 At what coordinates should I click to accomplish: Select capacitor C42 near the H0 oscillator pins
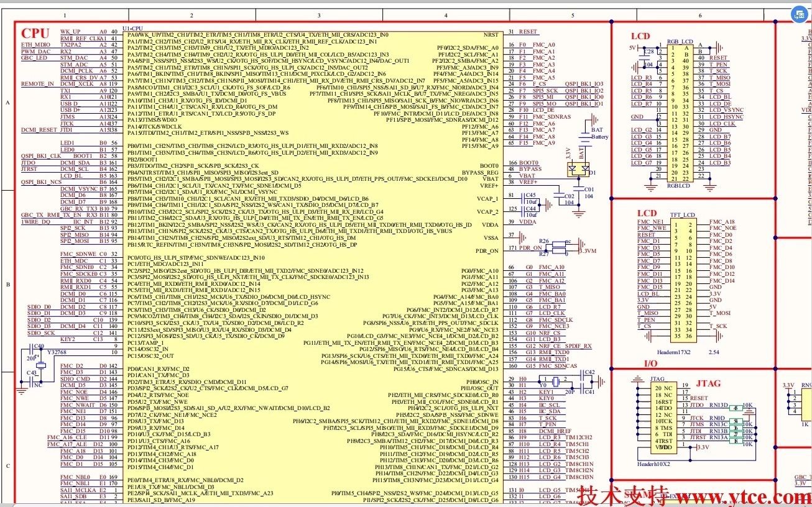(x=583, y=375)
